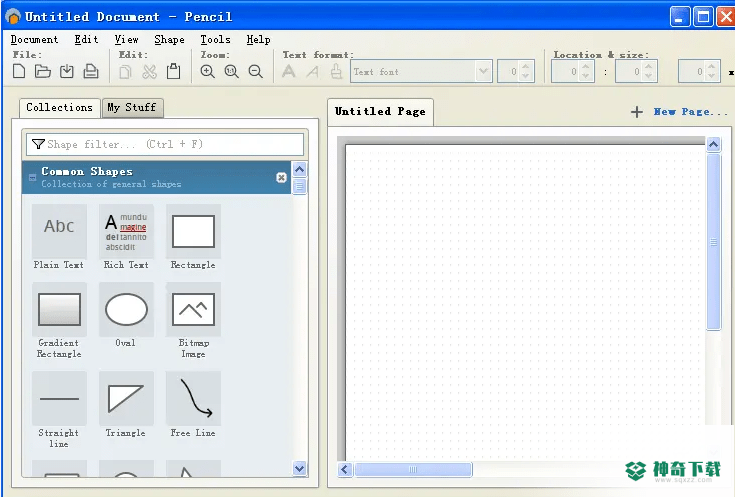
Task: Reset zoom to 1:1 magnifier
Action: 231,71
